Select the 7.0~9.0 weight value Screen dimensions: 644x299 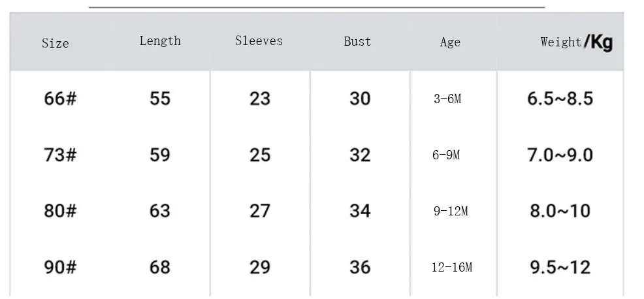[x=560, y=155]
